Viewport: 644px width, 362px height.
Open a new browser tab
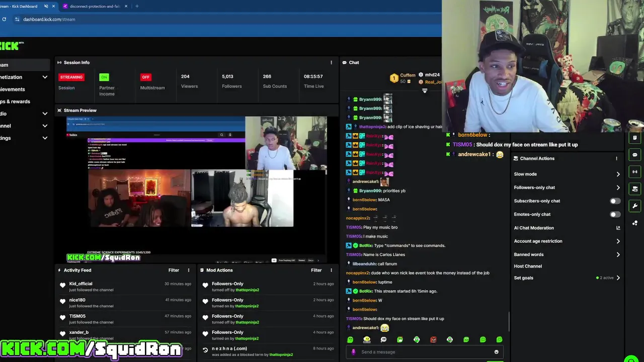tap(137, 6)
